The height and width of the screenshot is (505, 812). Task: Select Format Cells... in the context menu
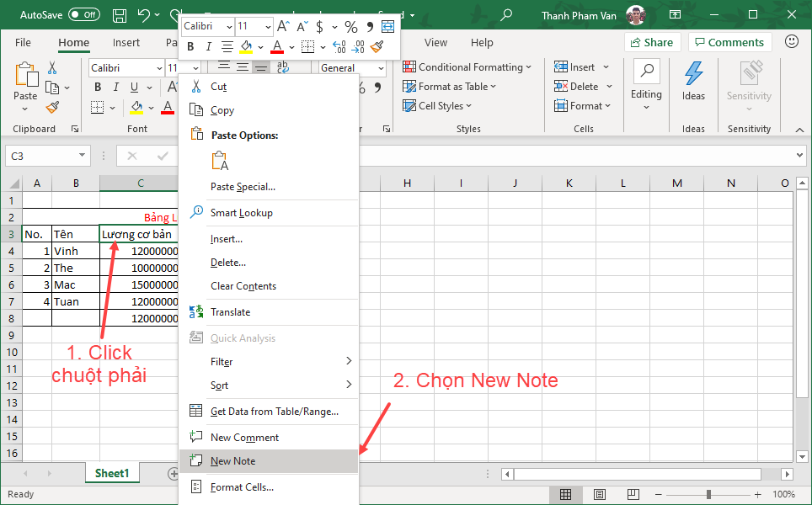[269, 486]
